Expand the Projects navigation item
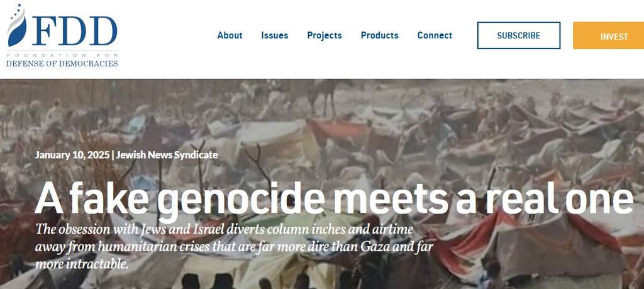This screenshot has height=289, width=644. click(x=325, y=36)
